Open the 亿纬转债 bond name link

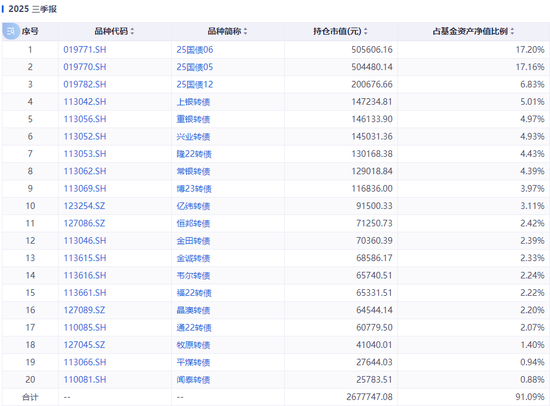[193, 206]
